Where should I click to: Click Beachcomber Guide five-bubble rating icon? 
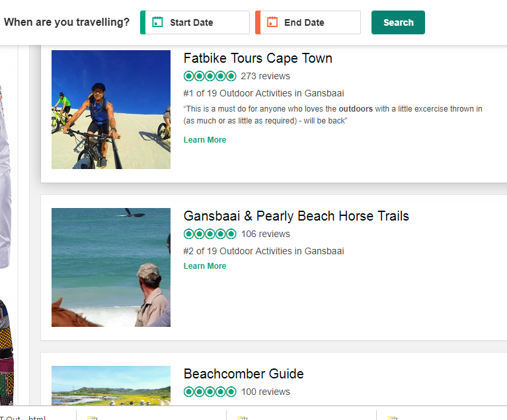click(210, 392)
